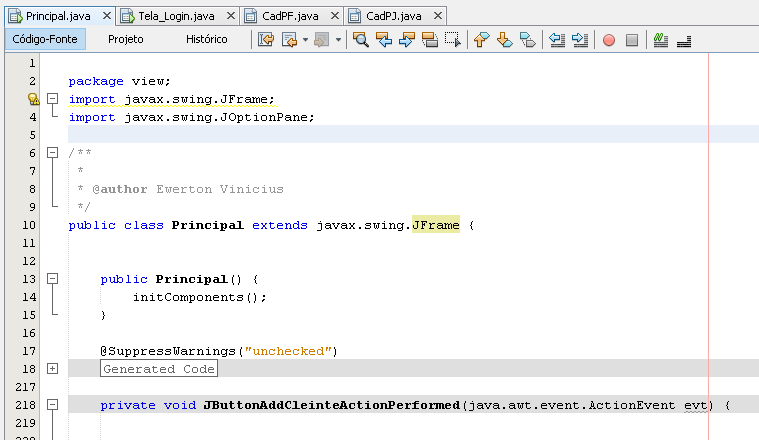Switch to the CadPF.java tab
Screen dimensions: 759x440
click(290, 16)
